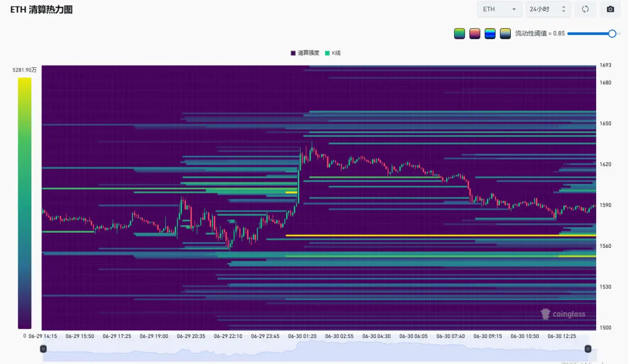Toggle the 清算强度 legend item
The width and height of the screenshot is (628, 364).
coord(305,53)
